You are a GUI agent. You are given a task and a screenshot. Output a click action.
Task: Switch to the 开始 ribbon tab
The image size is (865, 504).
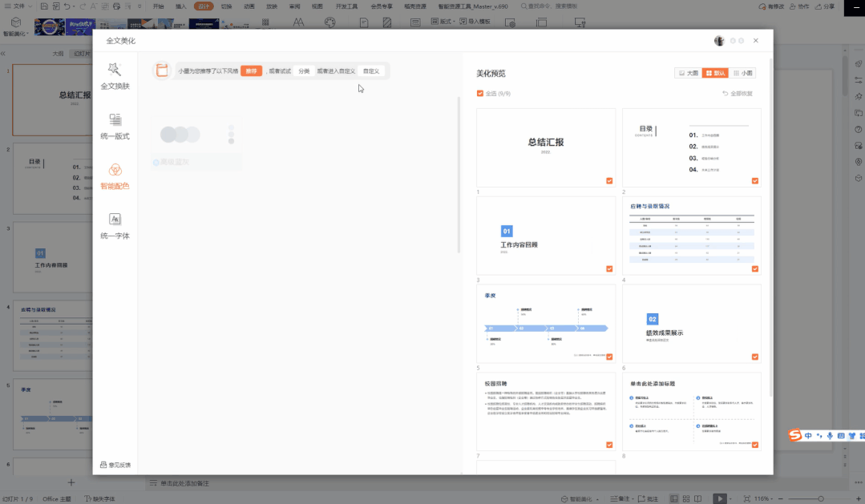(x=158, y=6)
